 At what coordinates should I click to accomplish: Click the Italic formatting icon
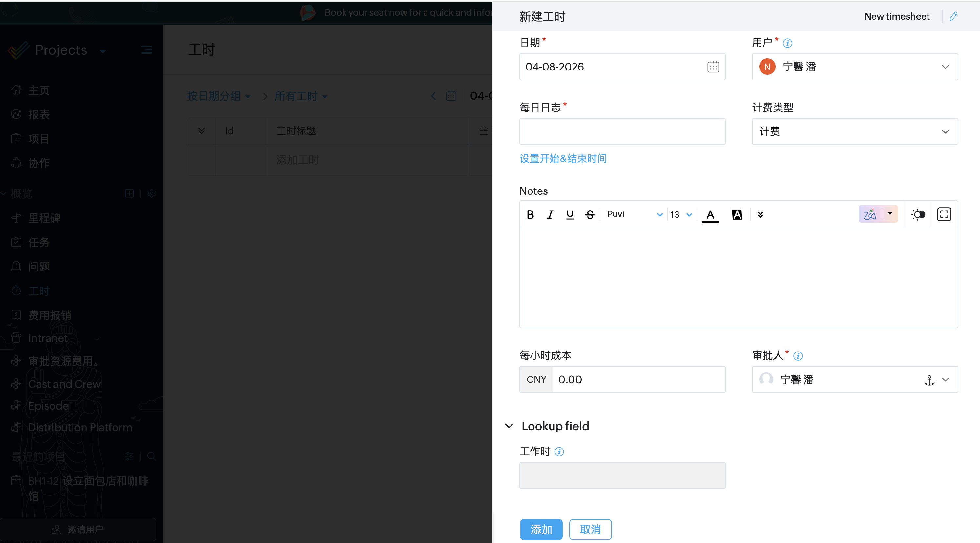tap(550, 214)
